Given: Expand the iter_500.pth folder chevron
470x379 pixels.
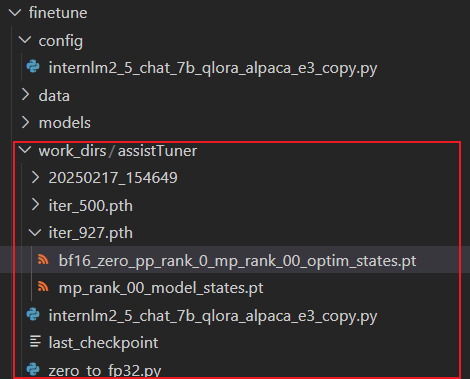Looking at the screenshot, I should tap(35, 205).
